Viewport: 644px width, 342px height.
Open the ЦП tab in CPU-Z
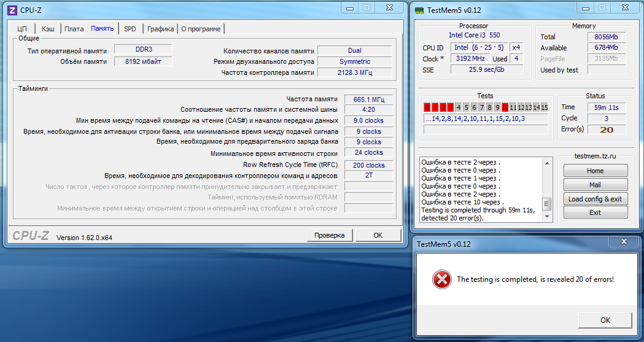(x=22, y=29)
